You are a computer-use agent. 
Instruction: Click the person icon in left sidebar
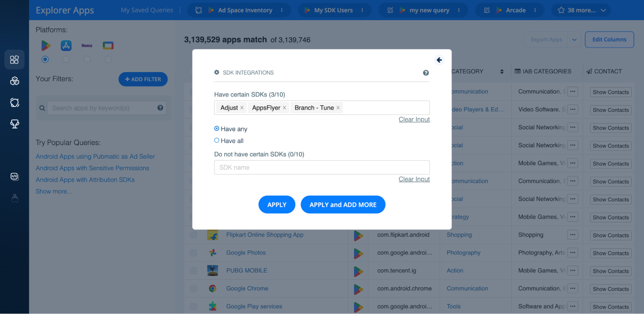pyautogui.click(x=15, y=198)
